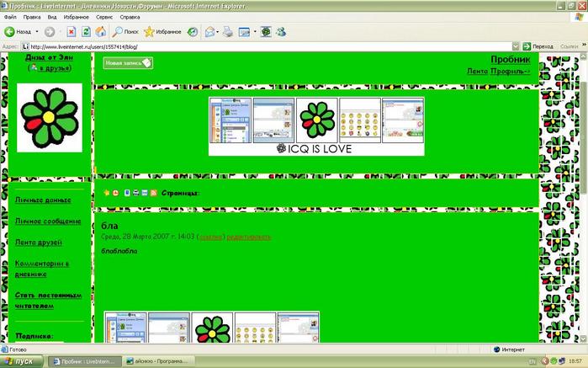
Task: Click the Edit page toolbar icon
Action: [244, 32]
